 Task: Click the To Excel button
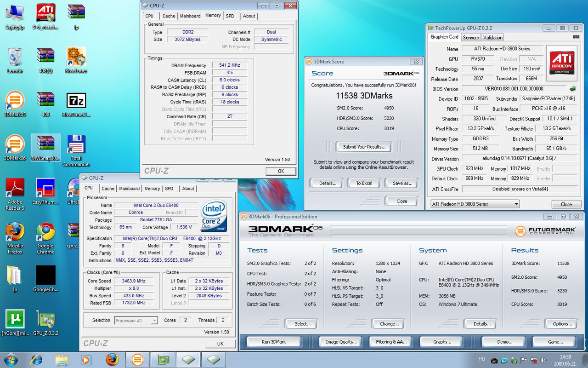pos(364,183)
